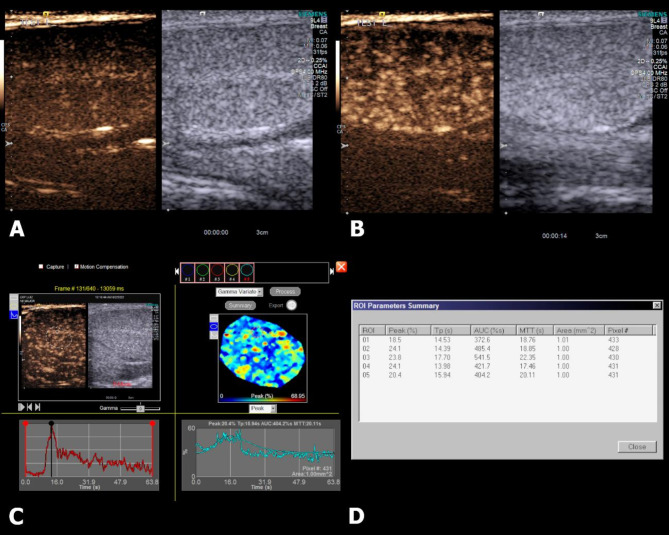Click the yellow Frame # 131/640 label
The height and width of the screenshot is (535, 669).
tap(89, 288)
